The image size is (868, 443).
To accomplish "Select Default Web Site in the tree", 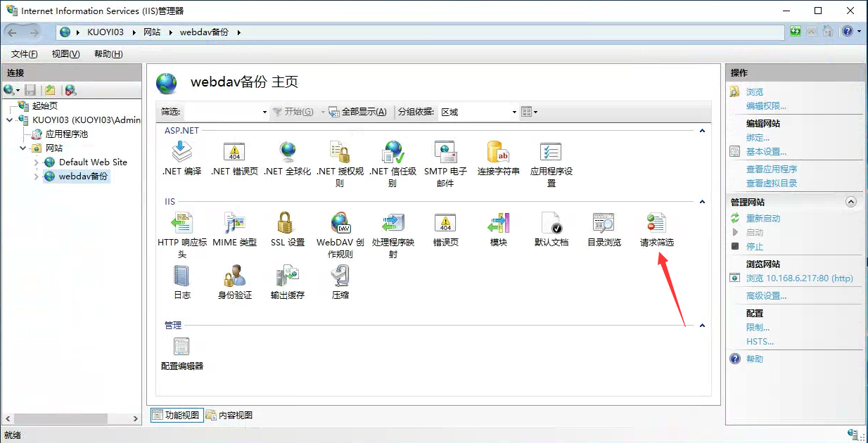I will coord(93,162).
